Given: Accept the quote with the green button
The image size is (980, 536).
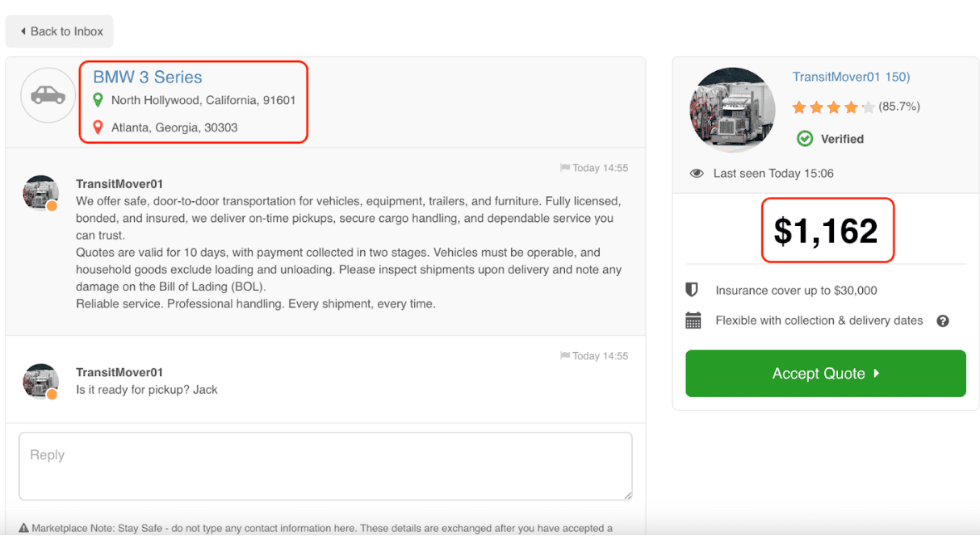Looking at the screenshot, I should tap(826, 373).
